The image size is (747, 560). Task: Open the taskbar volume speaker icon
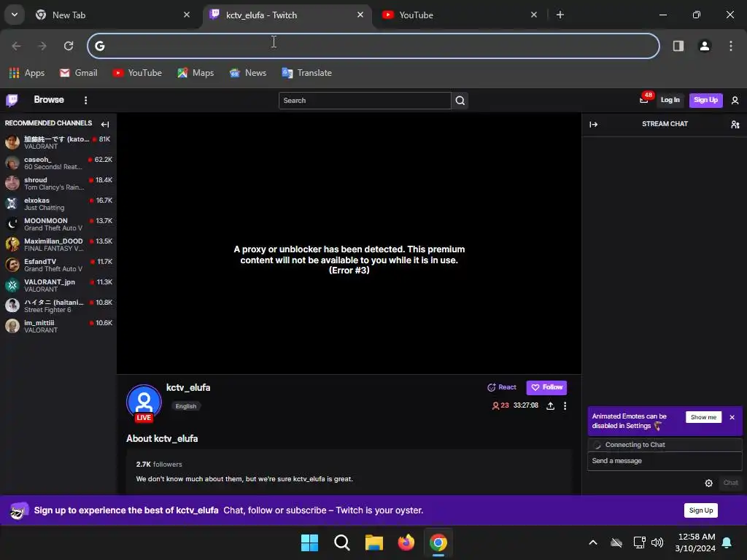tap(657, 542)
